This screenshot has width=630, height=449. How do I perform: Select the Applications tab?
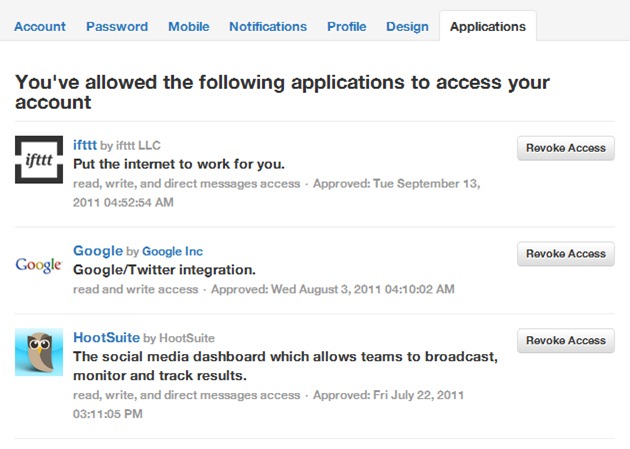coord(487,27)
